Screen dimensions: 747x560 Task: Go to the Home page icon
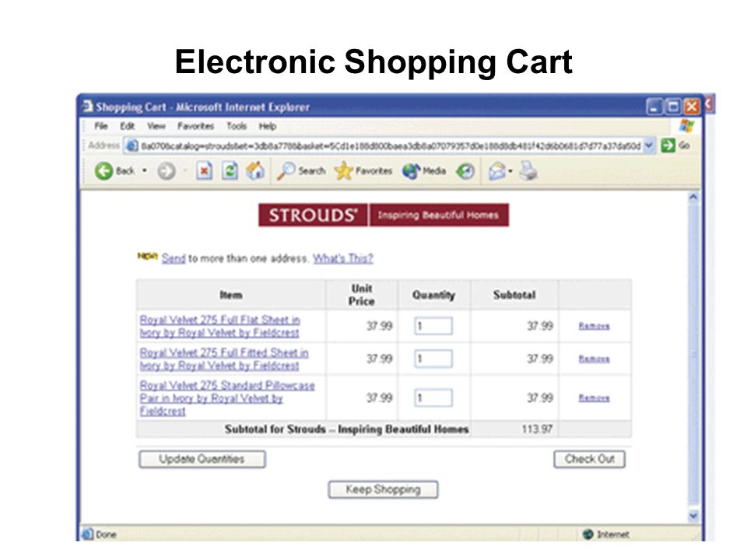click(x=255, y=170)
